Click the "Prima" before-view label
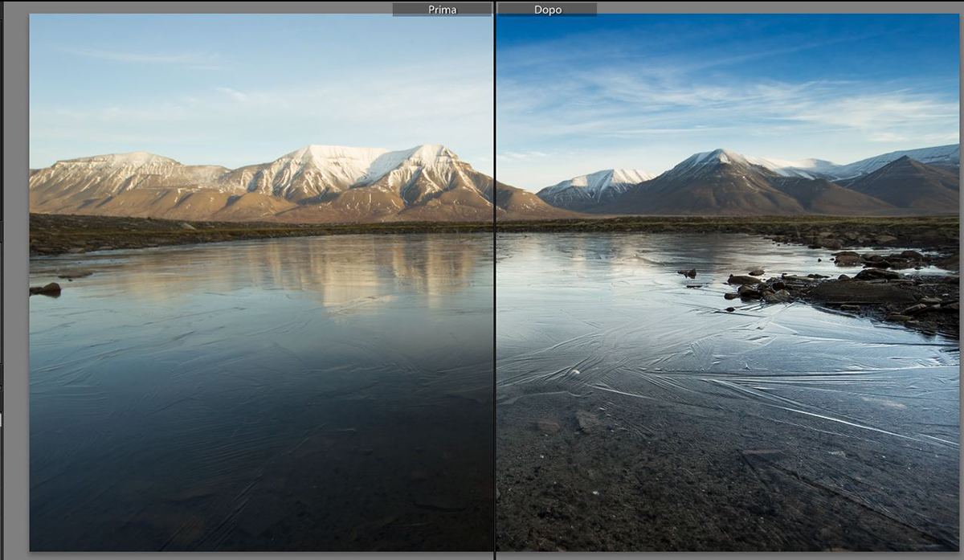 (442, 10)
